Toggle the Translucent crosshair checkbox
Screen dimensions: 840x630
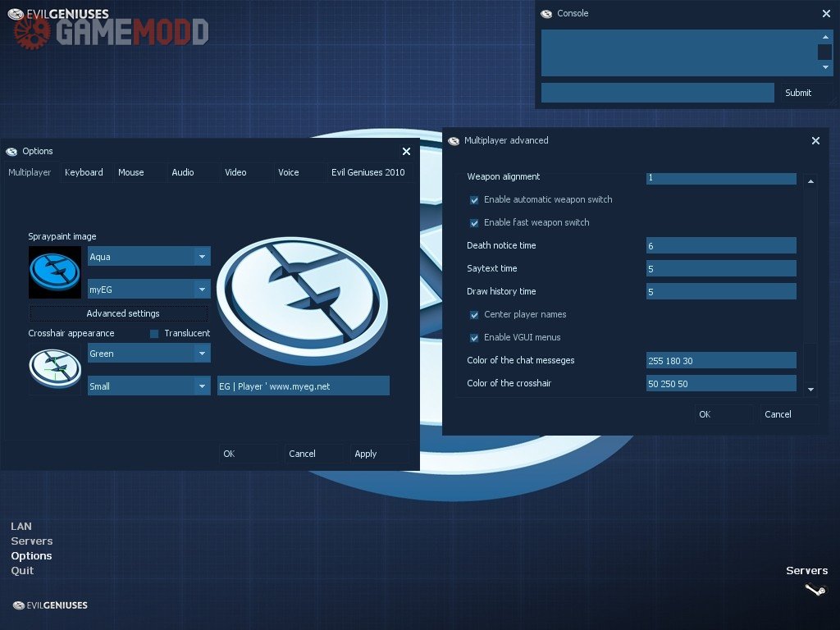point(154,334)
